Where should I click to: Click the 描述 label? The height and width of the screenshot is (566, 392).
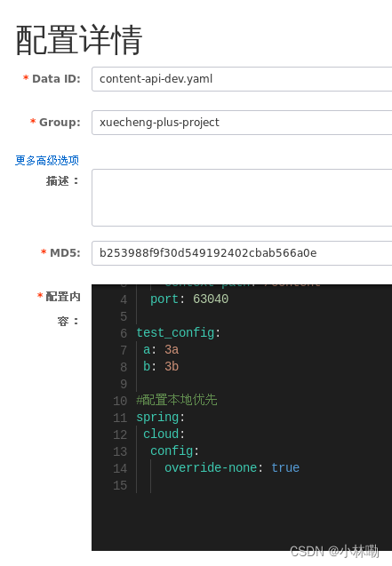click(61, 181)
